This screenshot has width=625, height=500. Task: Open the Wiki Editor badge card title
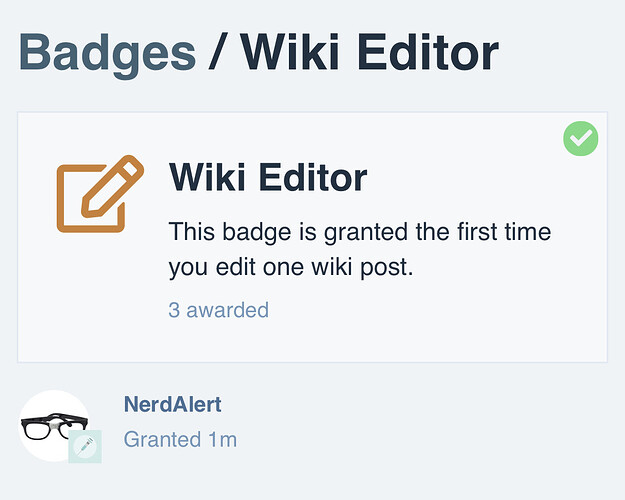pos(267,177)
